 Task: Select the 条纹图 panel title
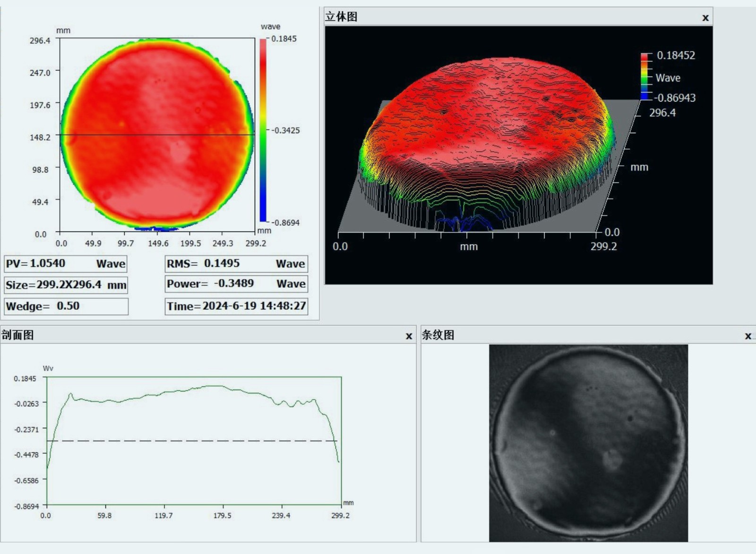pyautogui.click(x=438, y=335)
